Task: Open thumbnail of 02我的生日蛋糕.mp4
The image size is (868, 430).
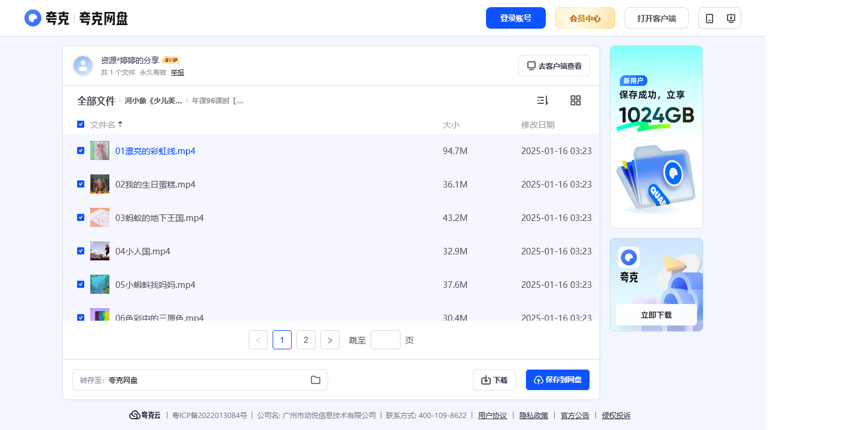Action: coord(100,184)
